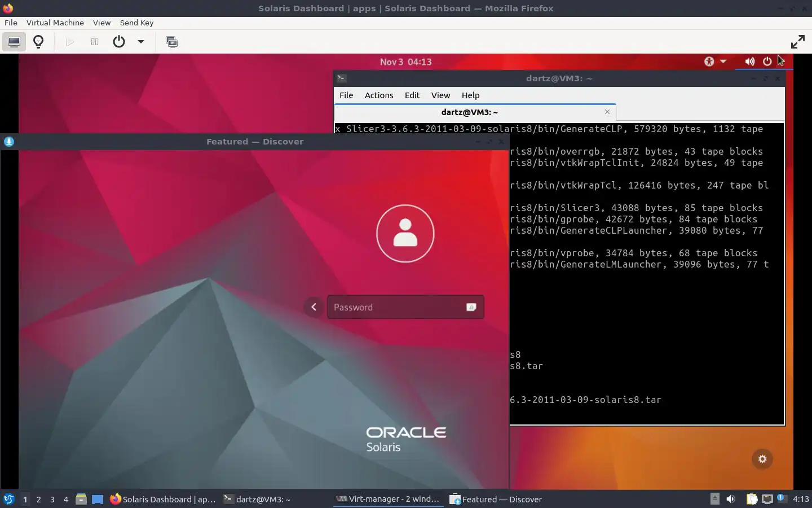Show virtual hardware details (lightbulb icon)
This screenshot has width=812, height=508.
[38, 42]
